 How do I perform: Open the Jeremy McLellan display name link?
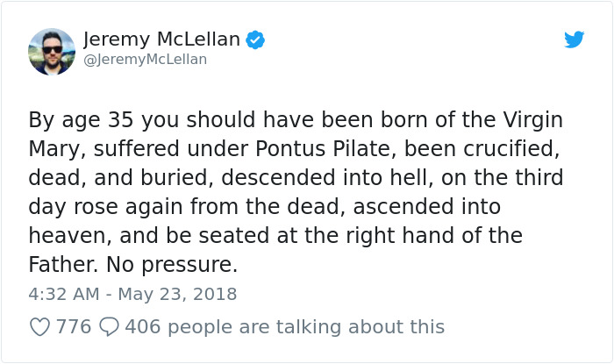tap(161, 39)
